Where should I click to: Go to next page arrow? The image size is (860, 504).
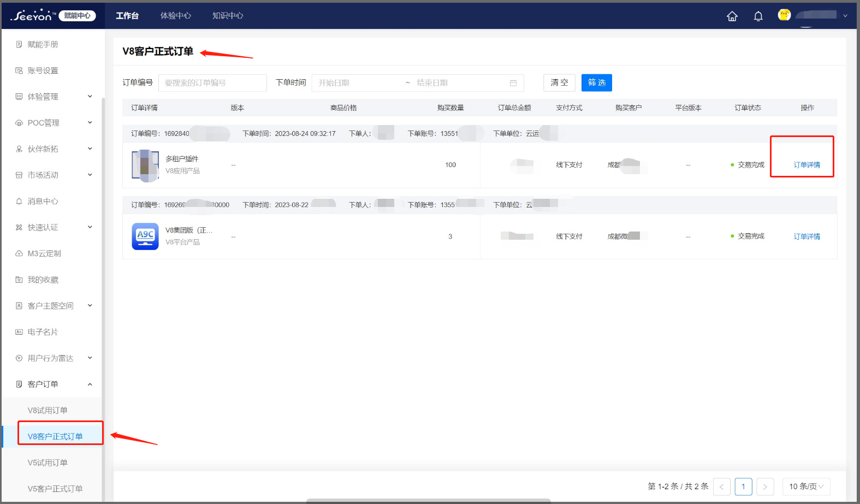pyautogui.click(x=765, y=487)
